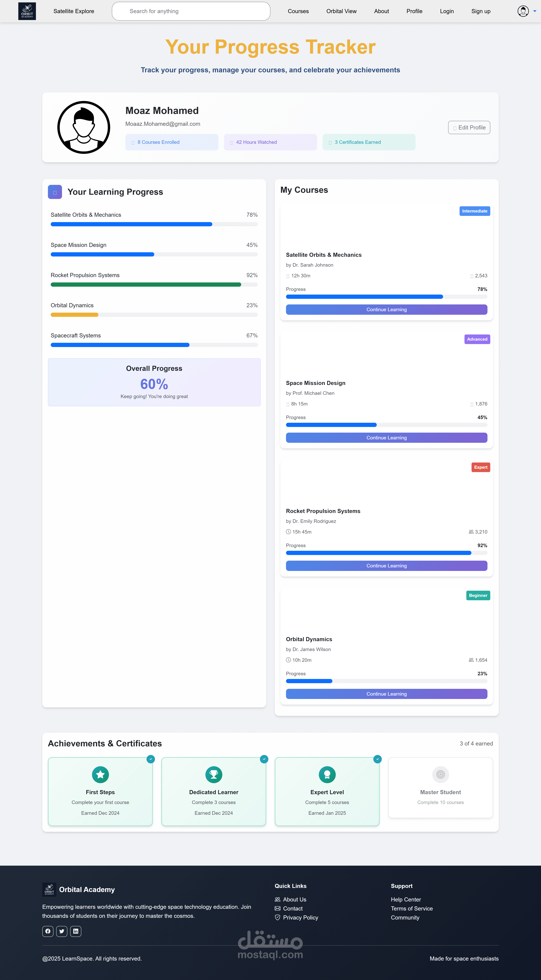This screenshot has height=980, width=541.
Task: Click the 8 Courses Enrolled stat badge
Action: coord(172,142)
